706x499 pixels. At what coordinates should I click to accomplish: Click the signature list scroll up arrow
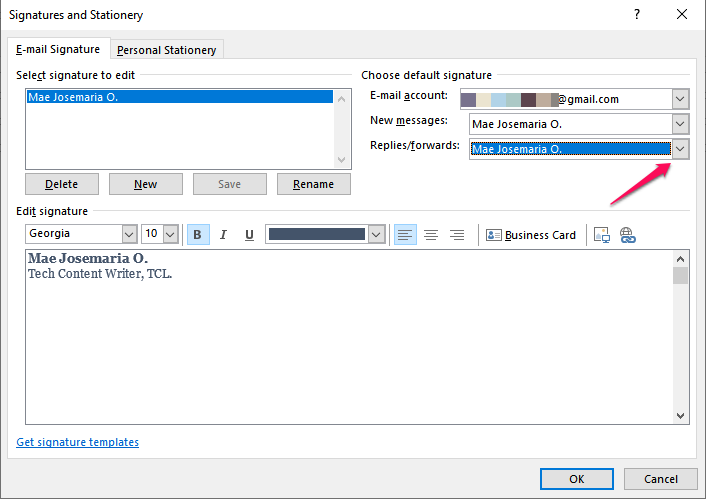tap(342, 99)
